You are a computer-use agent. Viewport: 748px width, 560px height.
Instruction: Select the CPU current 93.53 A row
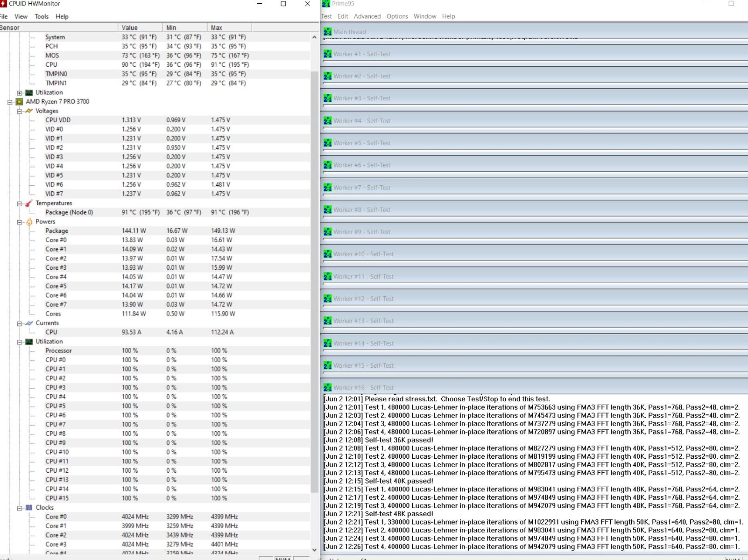click(155, 332)
